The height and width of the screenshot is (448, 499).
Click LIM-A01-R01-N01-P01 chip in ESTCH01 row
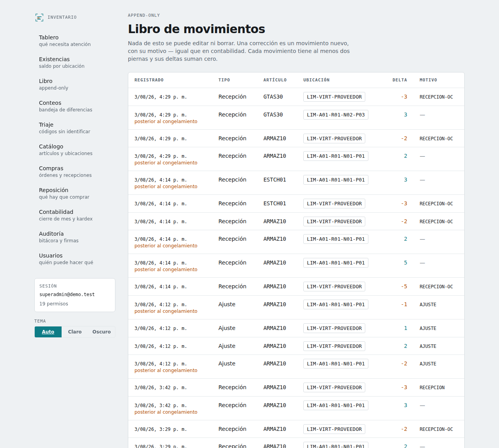[x=336, y=180]
